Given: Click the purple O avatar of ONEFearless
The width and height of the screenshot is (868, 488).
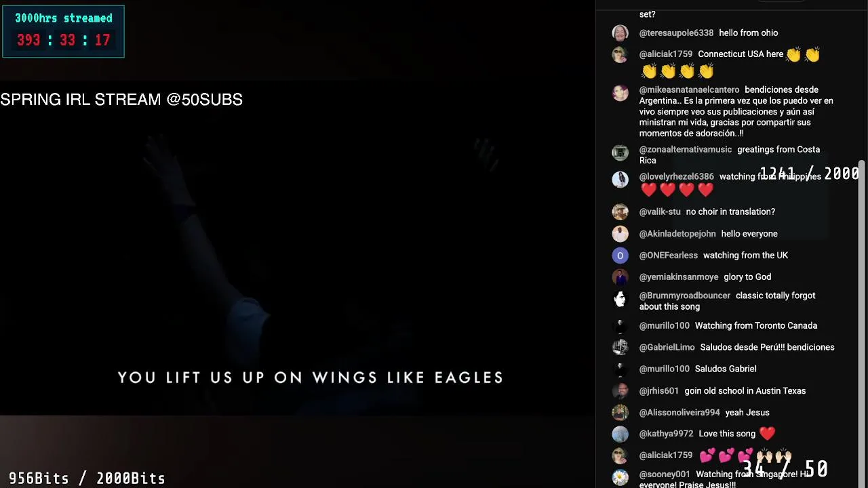Looking at the screenshot, I should pyautogui.click(x=620, y=256).
